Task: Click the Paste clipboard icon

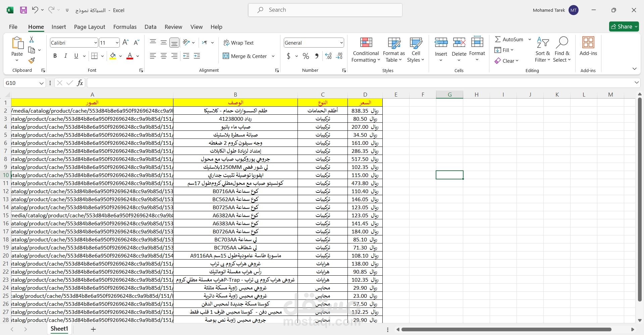Action: pyautogui.click(x=17, y=43)
